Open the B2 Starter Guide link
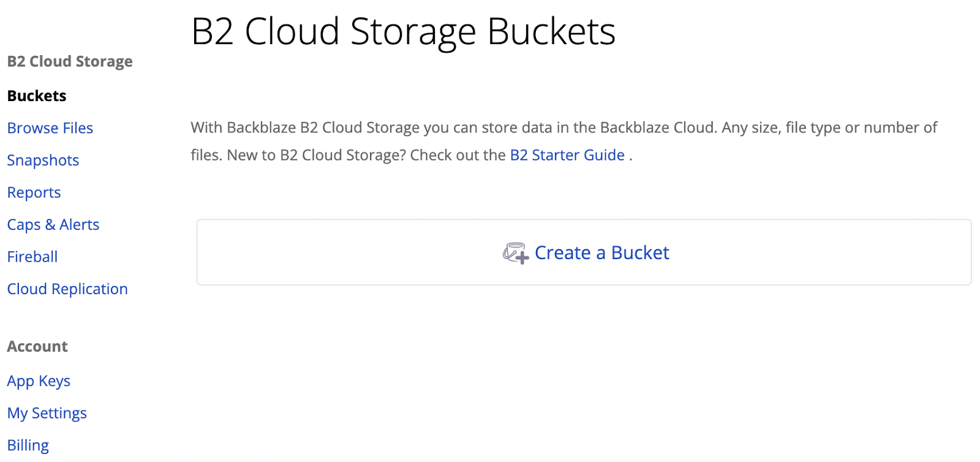This screenshot has width=980, height=462. click(567, 155)
